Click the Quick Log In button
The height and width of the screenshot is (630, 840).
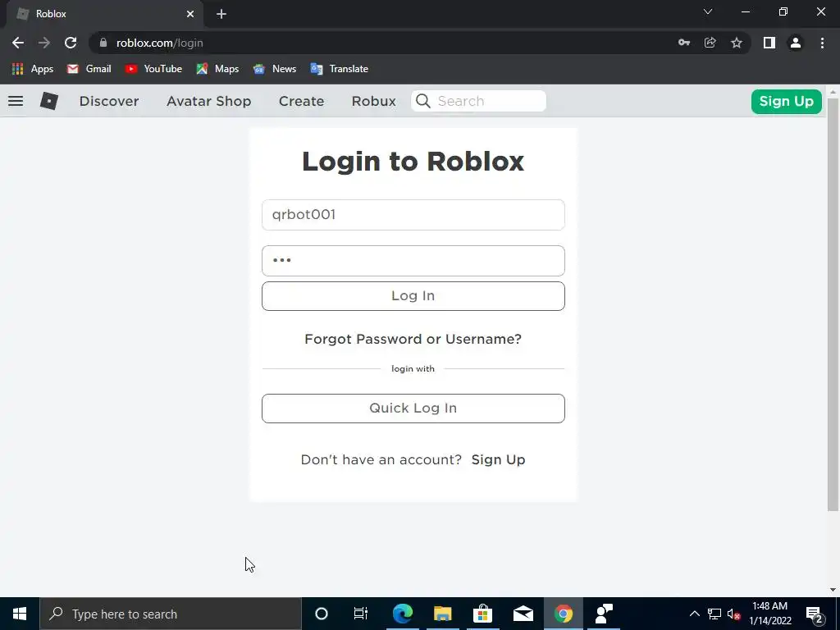[413, 409]
